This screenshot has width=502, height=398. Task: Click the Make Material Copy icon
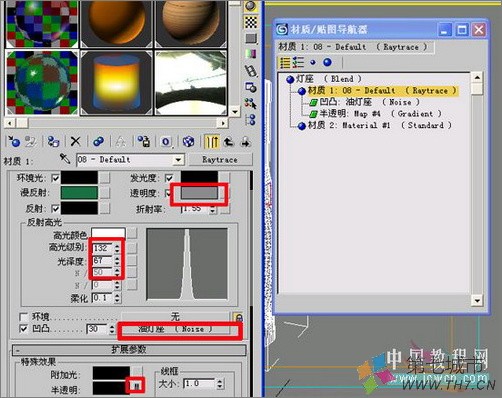tap(98, 142)
